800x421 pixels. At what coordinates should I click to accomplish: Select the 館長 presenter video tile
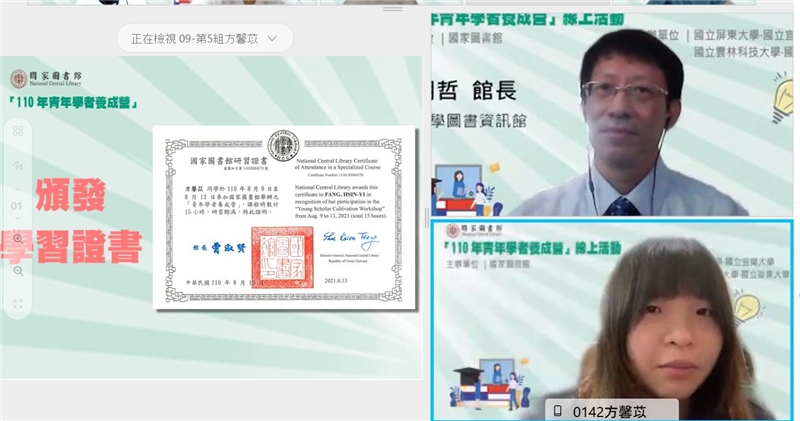(612, 114)
